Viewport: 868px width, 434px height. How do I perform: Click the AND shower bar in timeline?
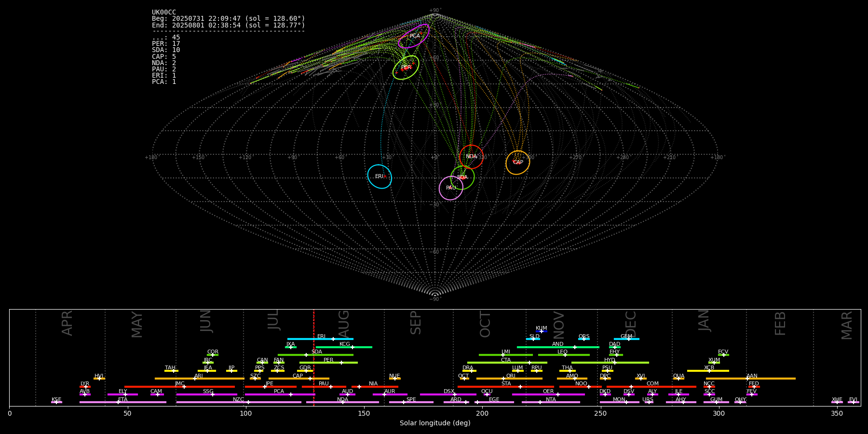click(x=558, y=347)
